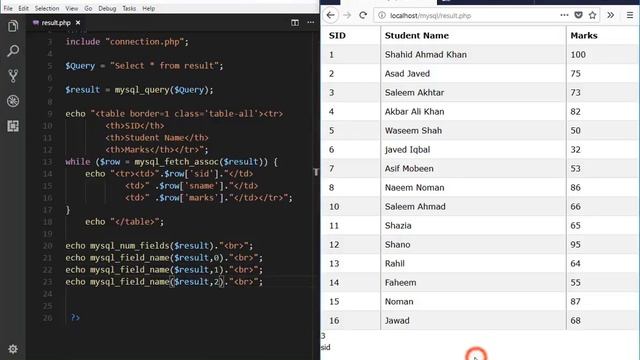Click the Shano name cell
Viewport: 640px width, 360px height.
click(x=473, y=244)
